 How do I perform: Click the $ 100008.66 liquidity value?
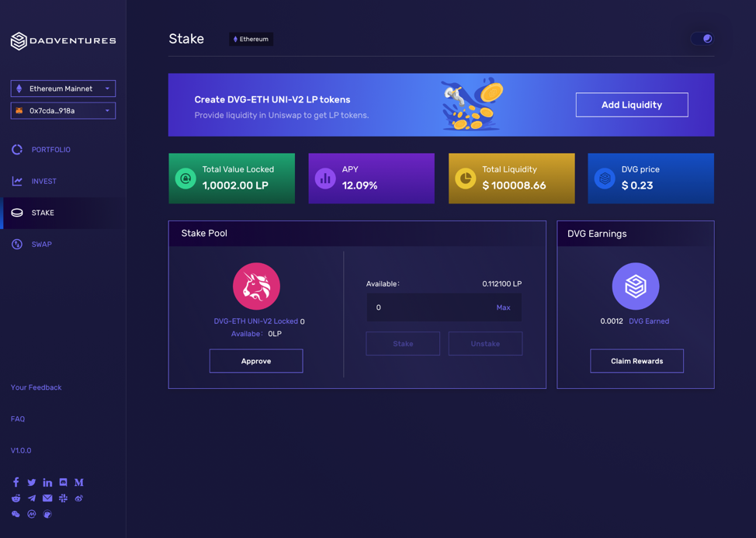click(514, 186)
